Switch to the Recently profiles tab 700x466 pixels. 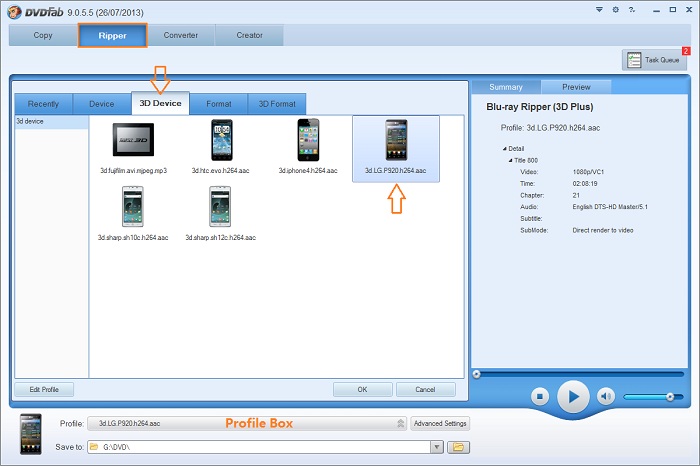(x=43, y=104)
